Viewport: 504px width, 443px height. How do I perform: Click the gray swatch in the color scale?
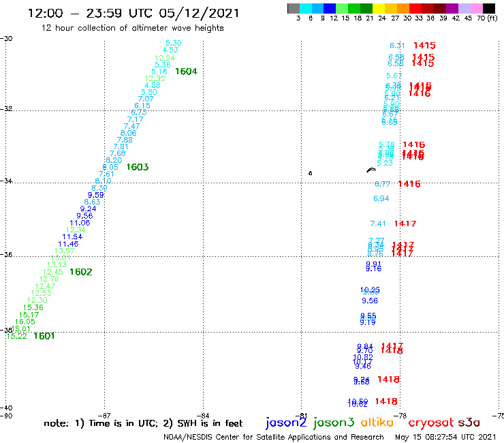pyautogui.click(x=294, y=8)
